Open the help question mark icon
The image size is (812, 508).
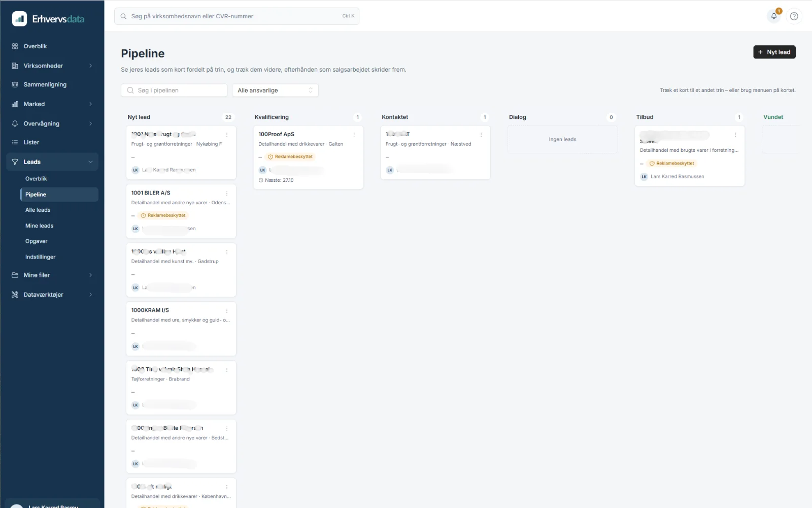[794, 16]
